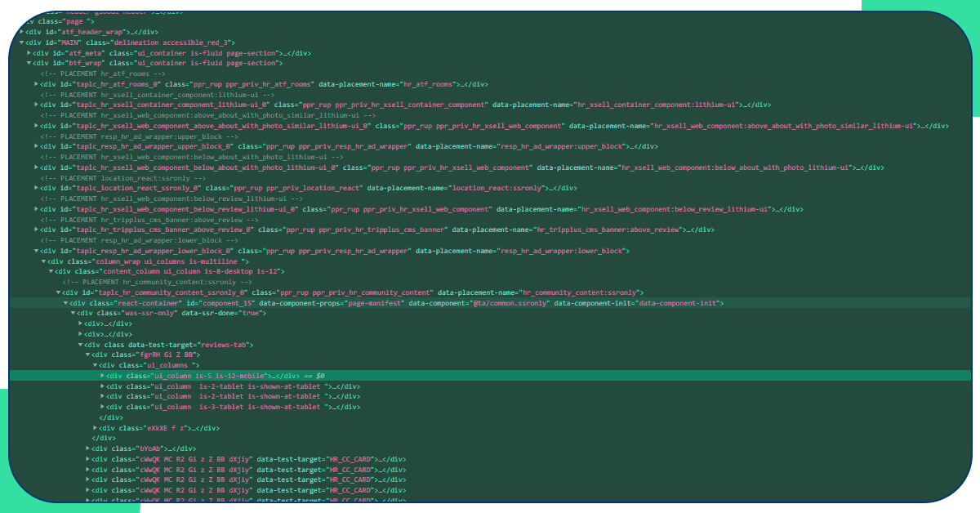Select comment below_review_lithium-ui placement
980x513 pixels.
pyautogui.click(x=171, y=199)
